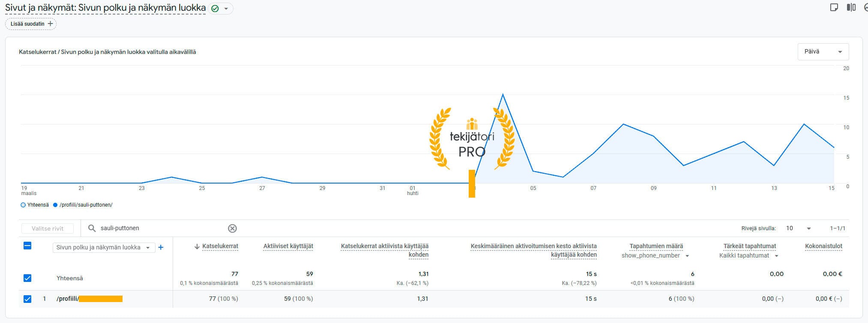Click the plus icon in Lisää suodatin
This screenshot has height=323, width=868.
tap(51, 24)
